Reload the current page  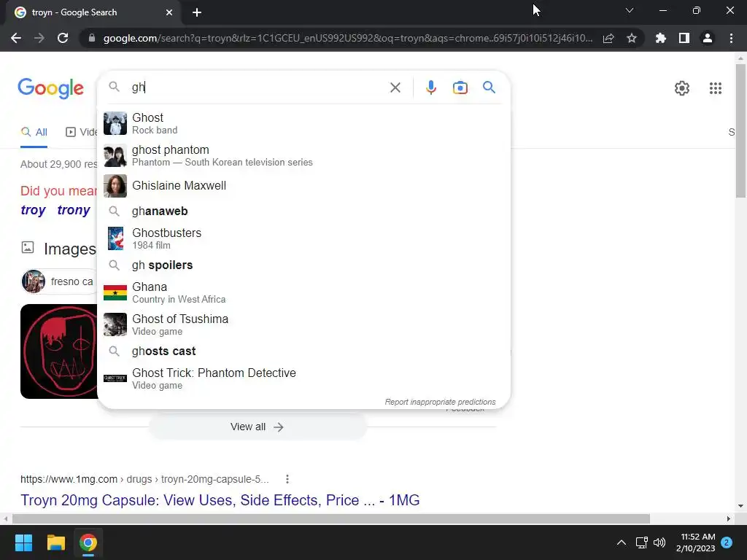(63, 38)
